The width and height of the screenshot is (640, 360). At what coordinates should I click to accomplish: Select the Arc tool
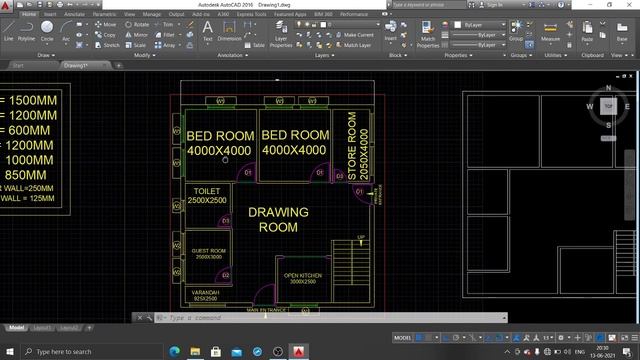[66, 31]
